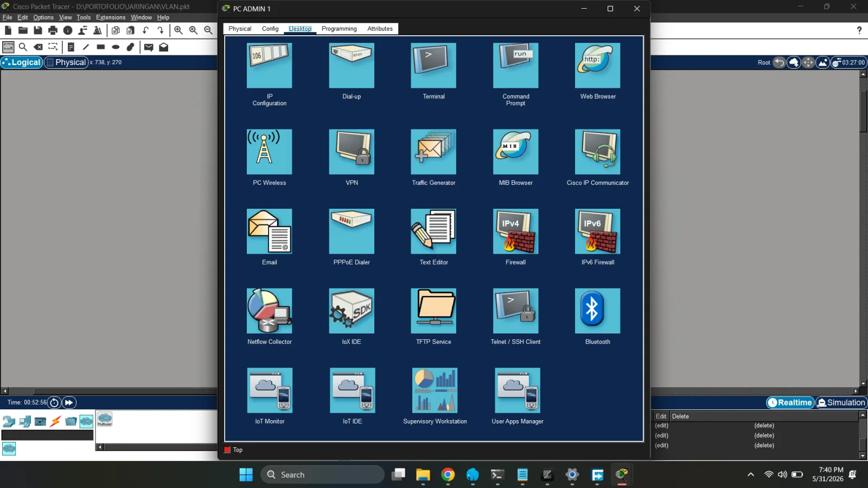Viewport: 868px width, 488px height.
Task: Click the Edit column header in the scenario panel
Action: pyautogui.click(x=661, y=416)
